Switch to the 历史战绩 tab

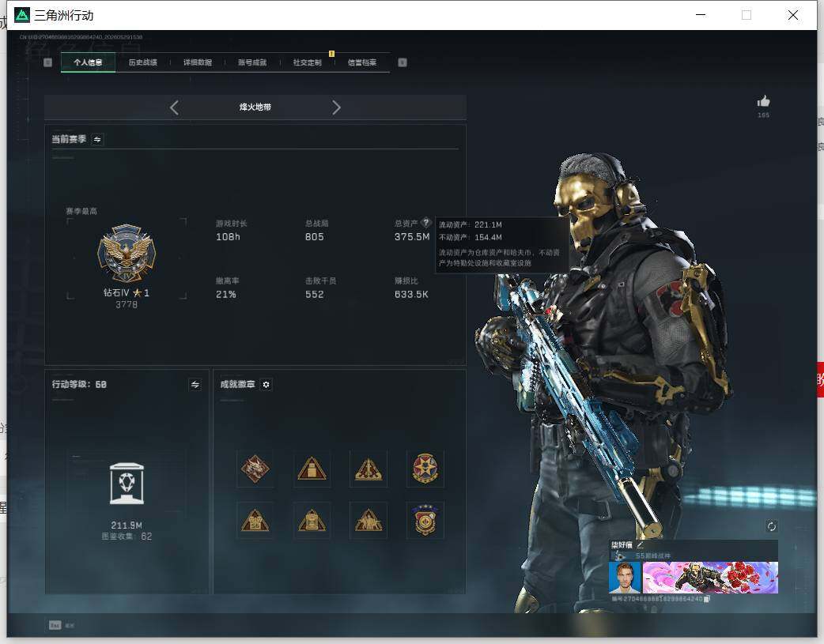tap(142, 62)
